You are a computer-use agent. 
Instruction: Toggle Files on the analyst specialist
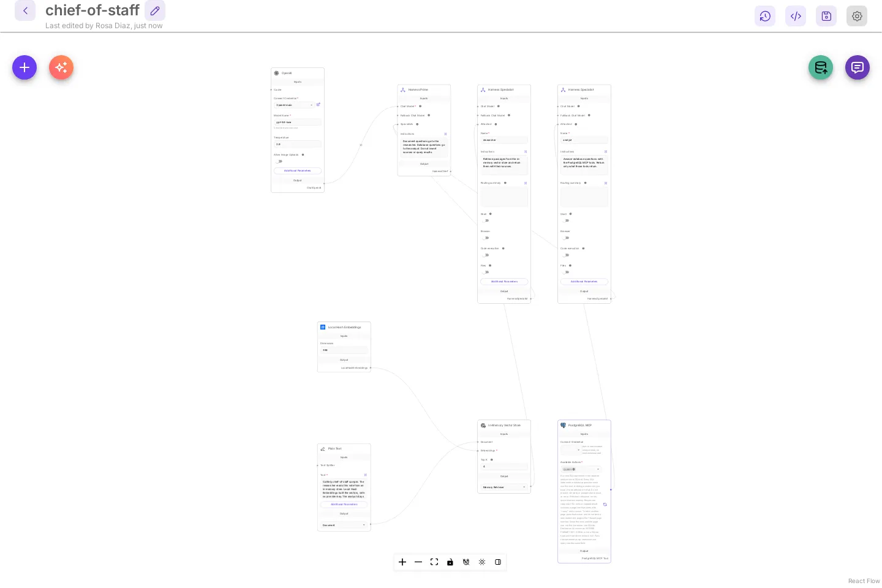(566, 272)
